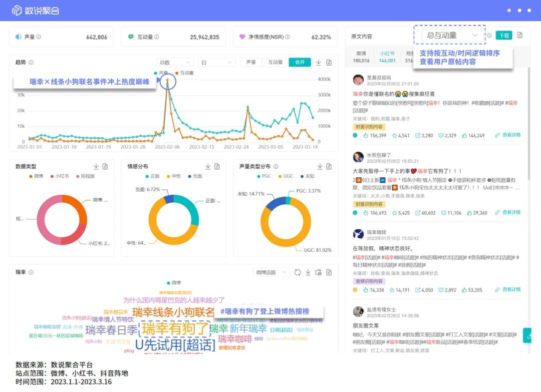
Task: Click the 下载 button in 原文内容
Action: [x=504, y=35]
